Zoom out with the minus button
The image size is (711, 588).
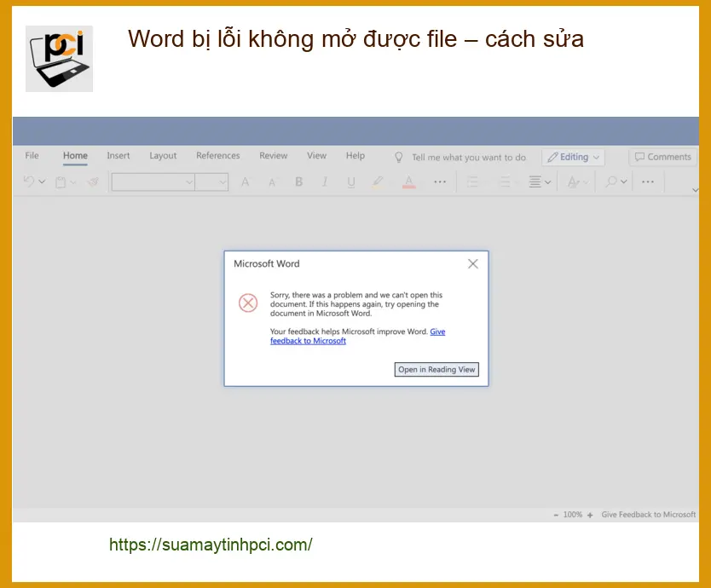click(x=556, y=515)
